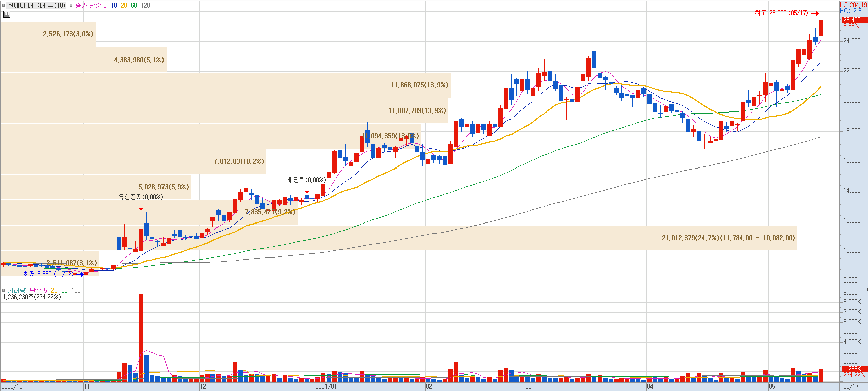This screenshot has height=391, width=868.
Task: Click the volume 120-period average label
Action: coord(76,290)
